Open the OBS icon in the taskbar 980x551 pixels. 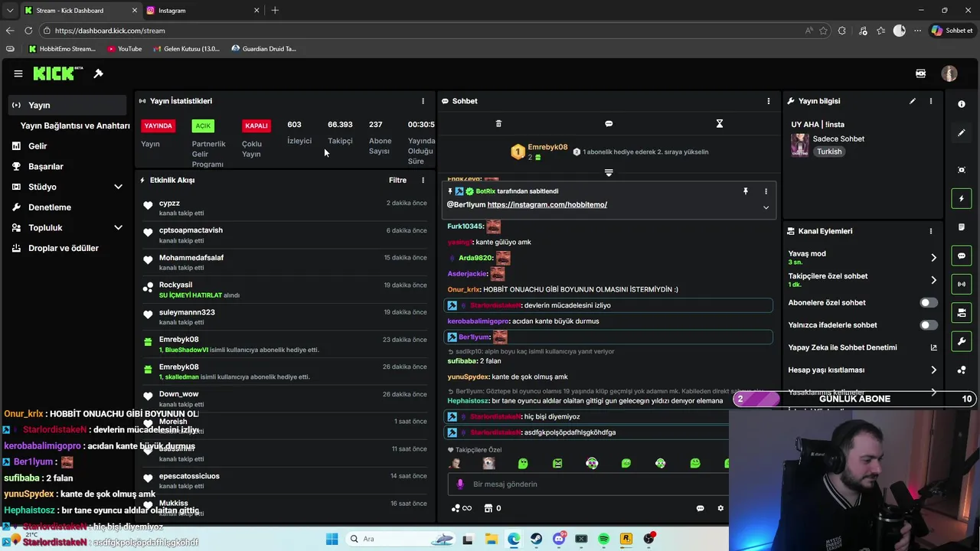[x=649, y=539]
